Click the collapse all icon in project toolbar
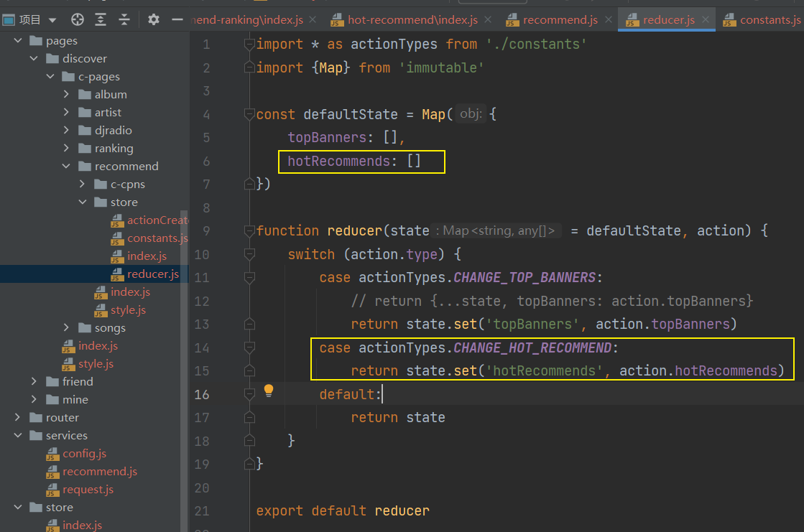 124,19
